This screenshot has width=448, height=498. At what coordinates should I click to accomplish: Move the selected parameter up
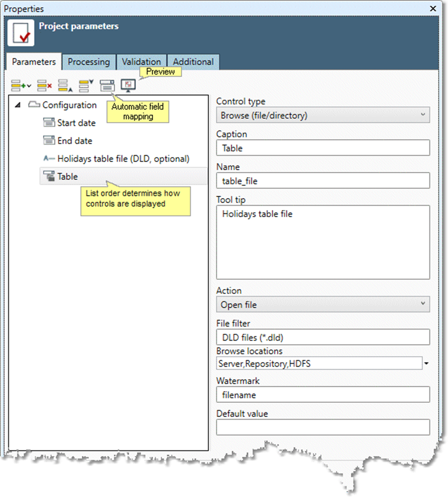[x=65, y=85]
